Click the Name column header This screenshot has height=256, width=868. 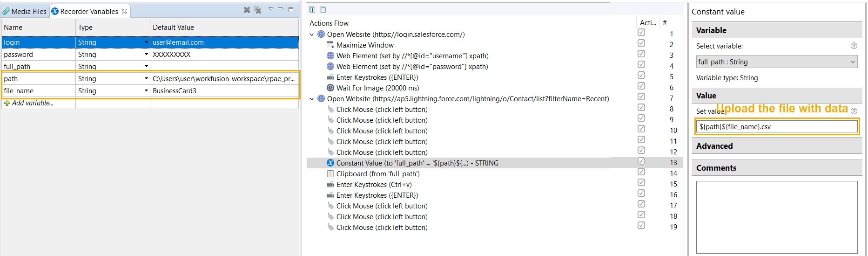[39, 28]
